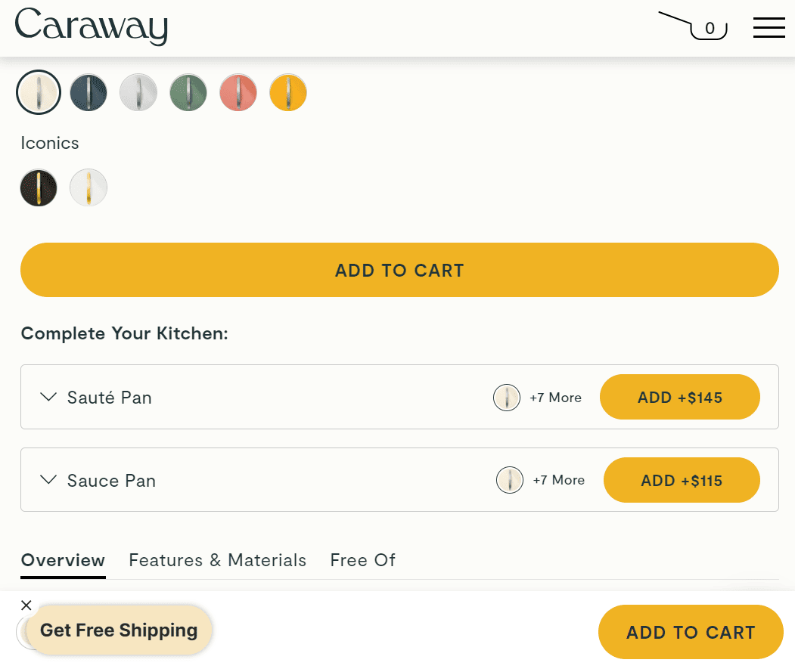Open the shopping cart icon
The height and width of the screenshot is (672, 795).
693,26
